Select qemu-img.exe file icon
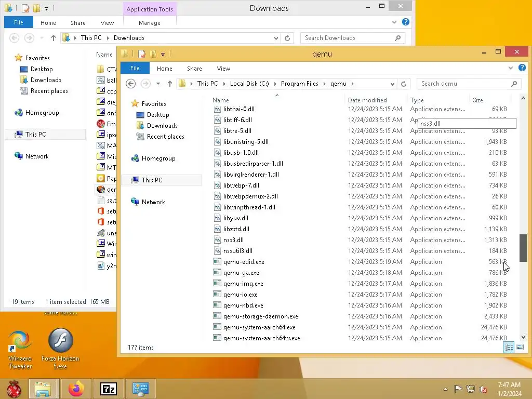 pos(217,283)
